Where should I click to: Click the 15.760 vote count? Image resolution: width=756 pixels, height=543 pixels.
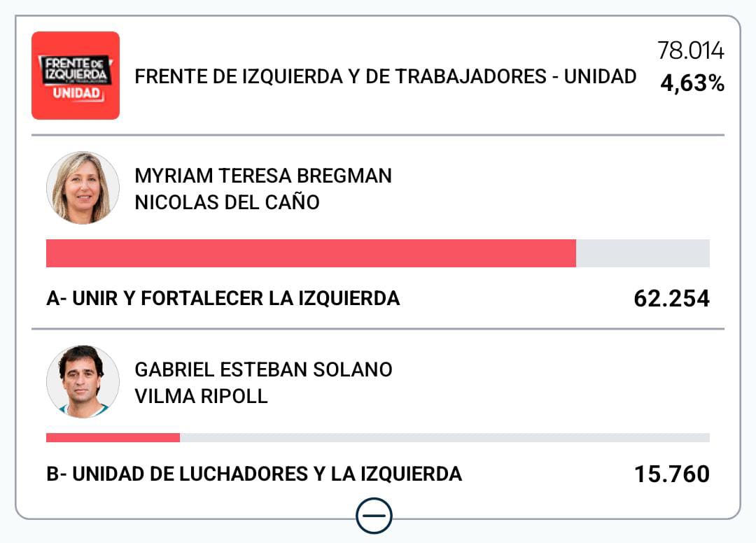[671, 474]
